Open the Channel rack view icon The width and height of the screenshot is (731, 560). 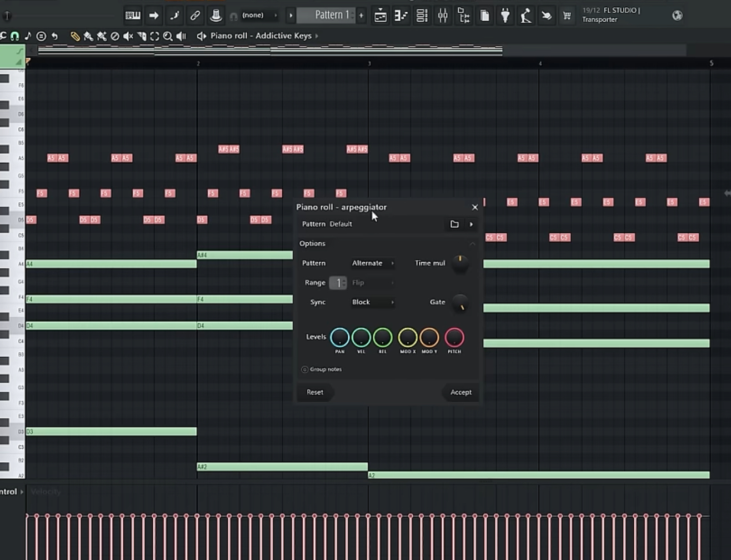click(422, 16)
